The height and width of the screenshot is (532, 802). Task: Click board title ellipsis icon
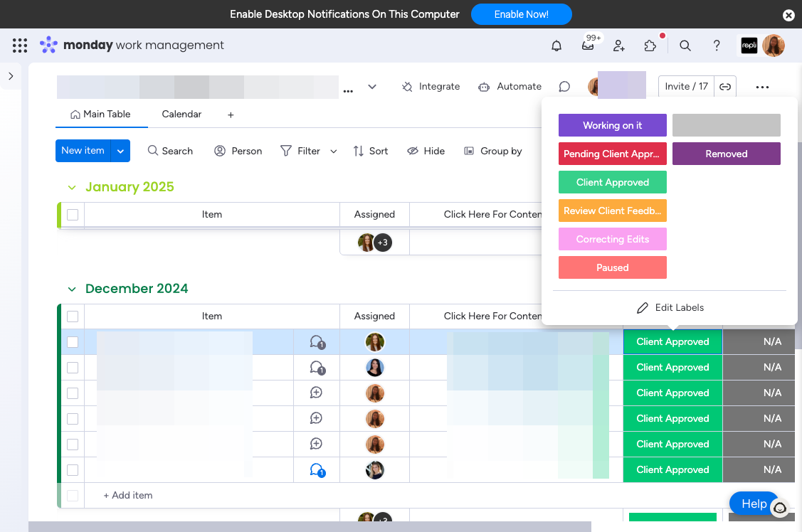tap(348, 91)
